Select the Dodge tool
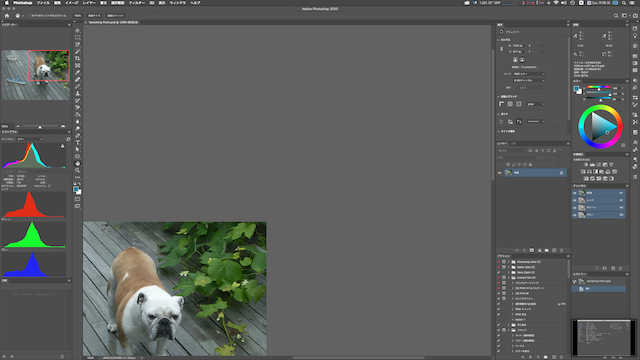 [78, 129]
